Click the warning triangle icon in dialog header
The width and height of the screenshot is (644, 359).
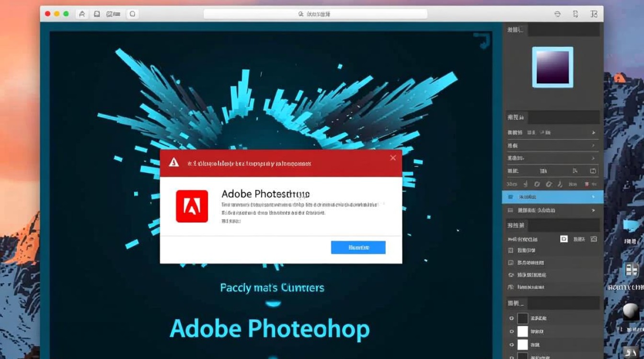174,163
